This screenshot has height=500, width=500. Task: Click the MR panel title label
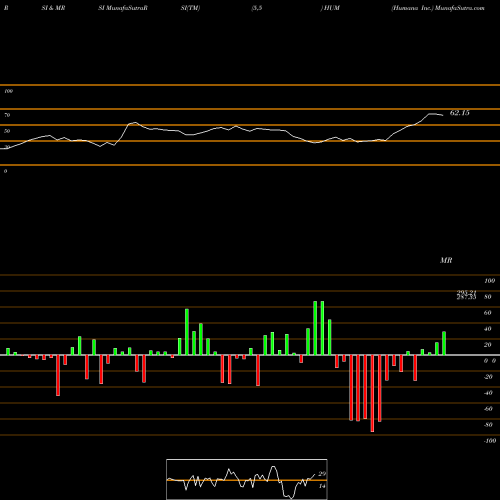[x=446, y=260]
